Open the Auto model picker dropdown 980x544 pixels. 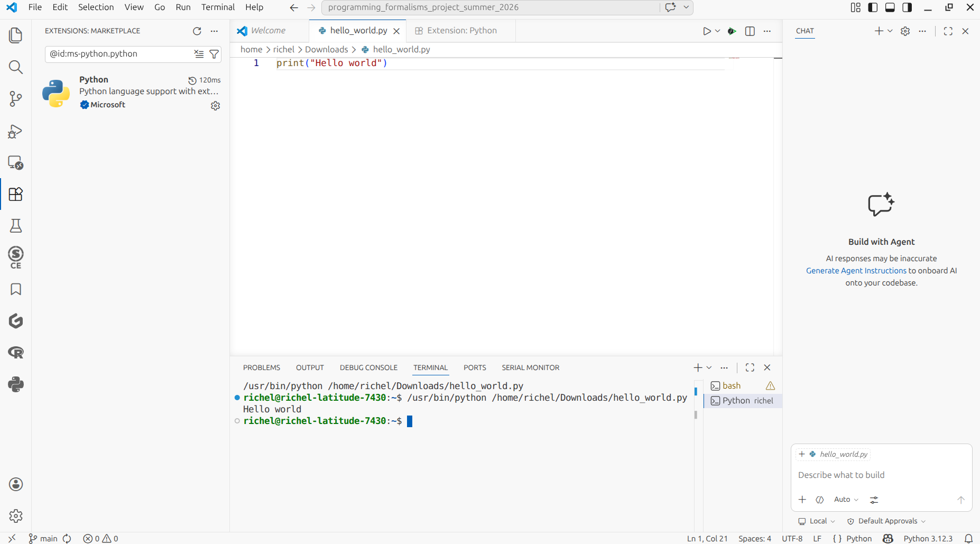[846, 500]
